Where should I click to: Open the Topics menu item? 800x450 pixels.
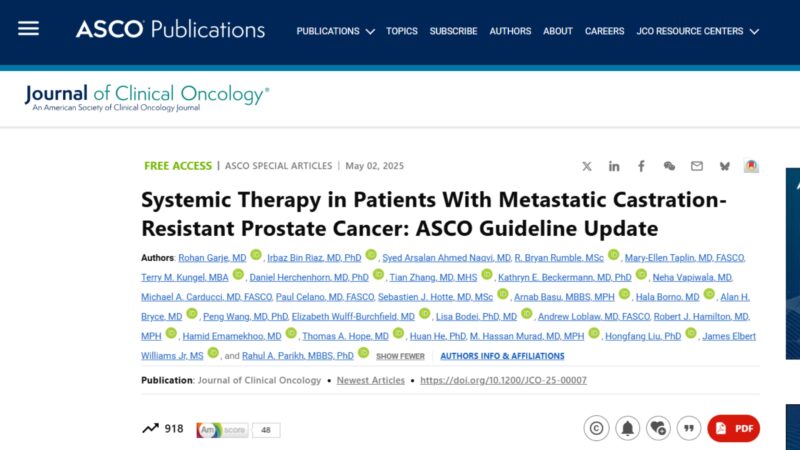(x=402, y=31)
